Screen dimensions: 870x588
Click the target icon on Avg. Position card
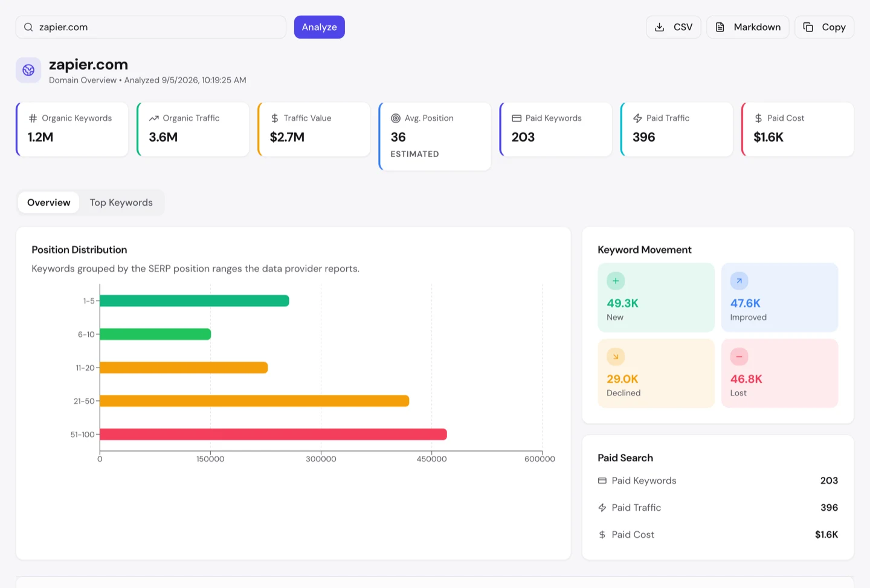396,118
